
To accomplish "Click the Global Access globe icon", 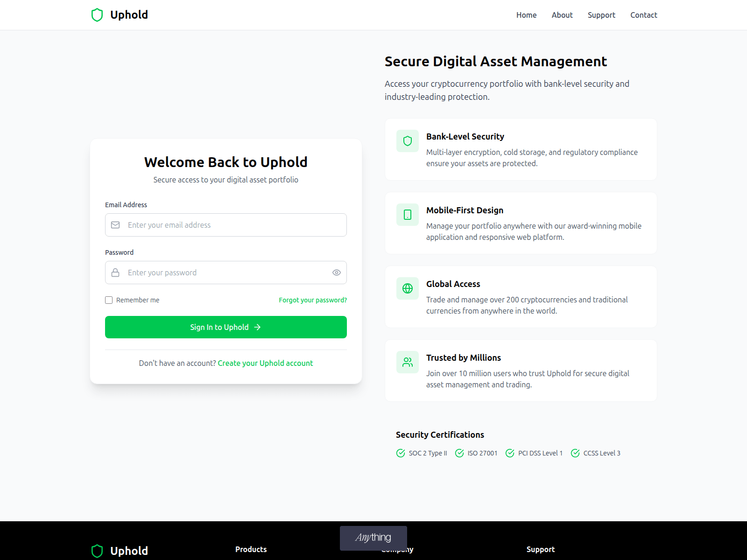I will click(x=408, y=288).
